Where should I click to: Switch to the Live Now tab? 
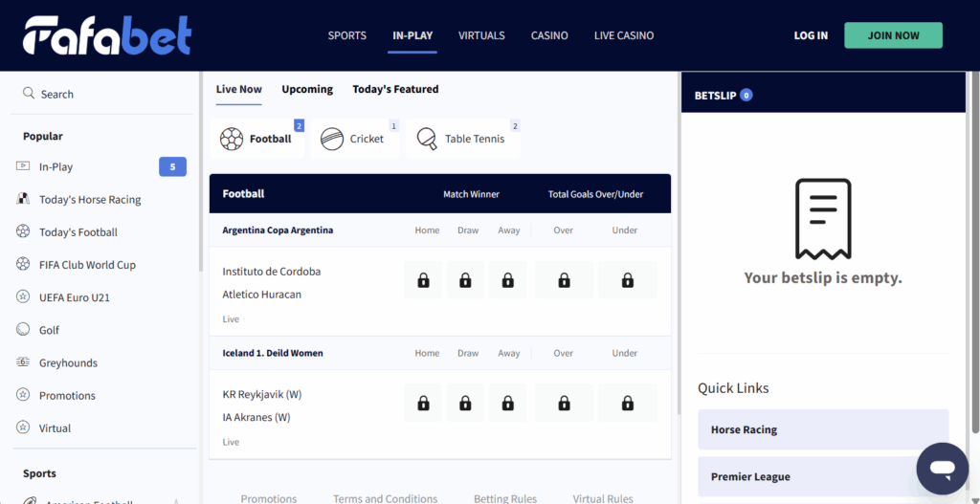(x=238, y=89)
